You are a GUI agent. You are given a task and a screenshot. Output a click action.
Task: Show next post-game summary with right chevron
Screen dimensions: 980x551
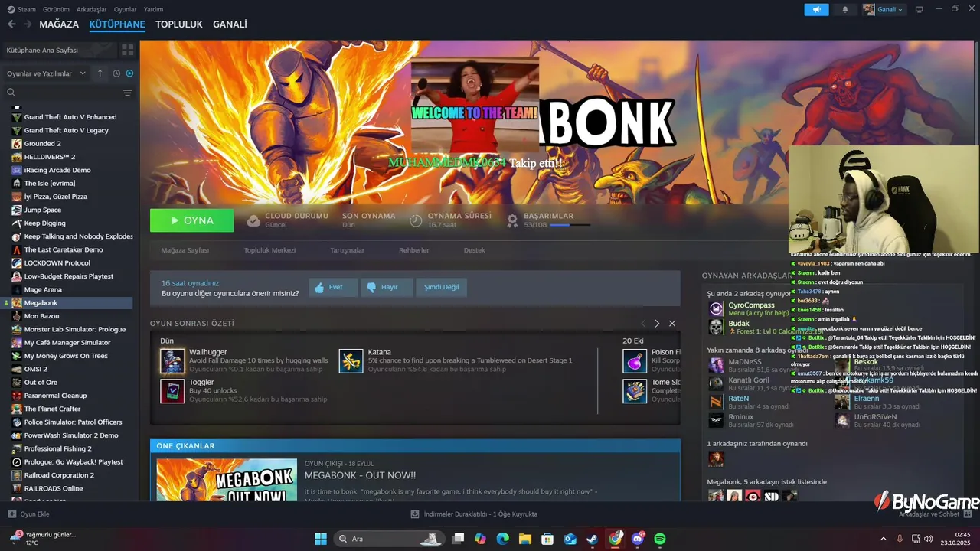[x=657, y=324]
